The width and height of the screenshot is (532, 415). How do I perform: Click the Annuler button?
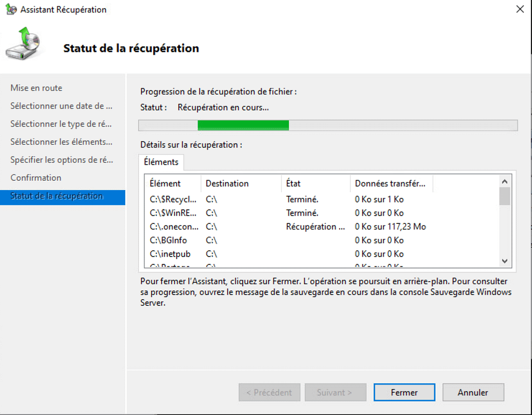click(472, 393)
